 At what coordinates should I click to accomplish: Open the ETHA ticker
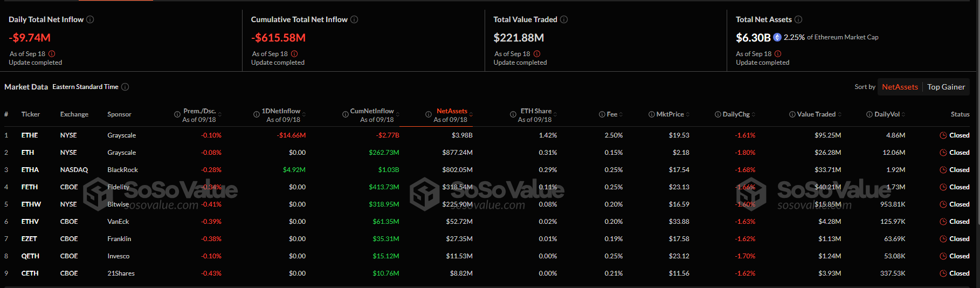(30, 170)
